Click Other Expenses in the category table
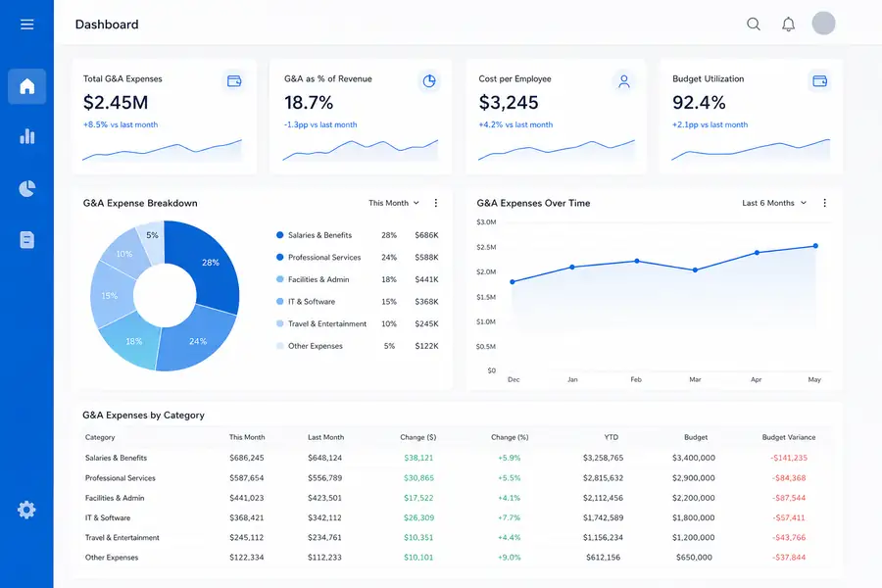The height and width of the screenshot is (588, 882). point(112,558)
